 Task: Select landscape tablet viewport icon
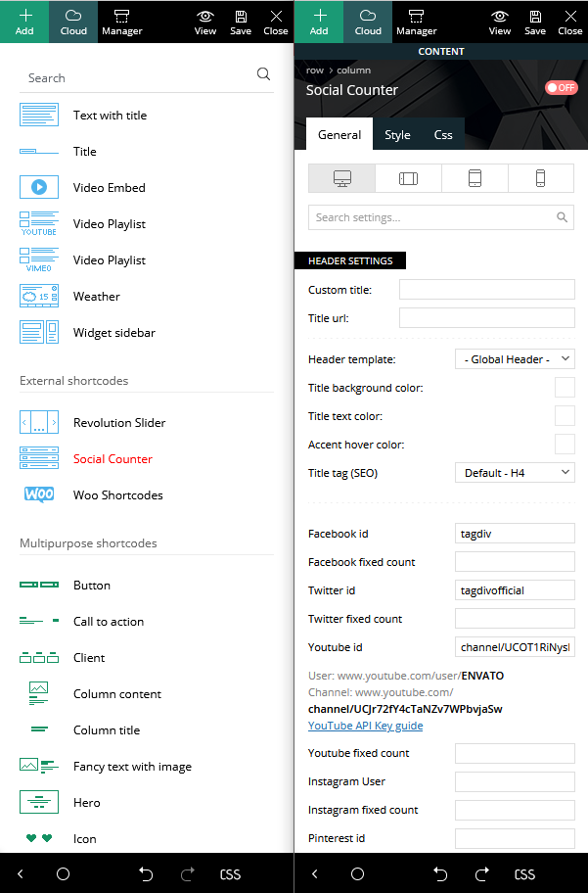(408, 178)
